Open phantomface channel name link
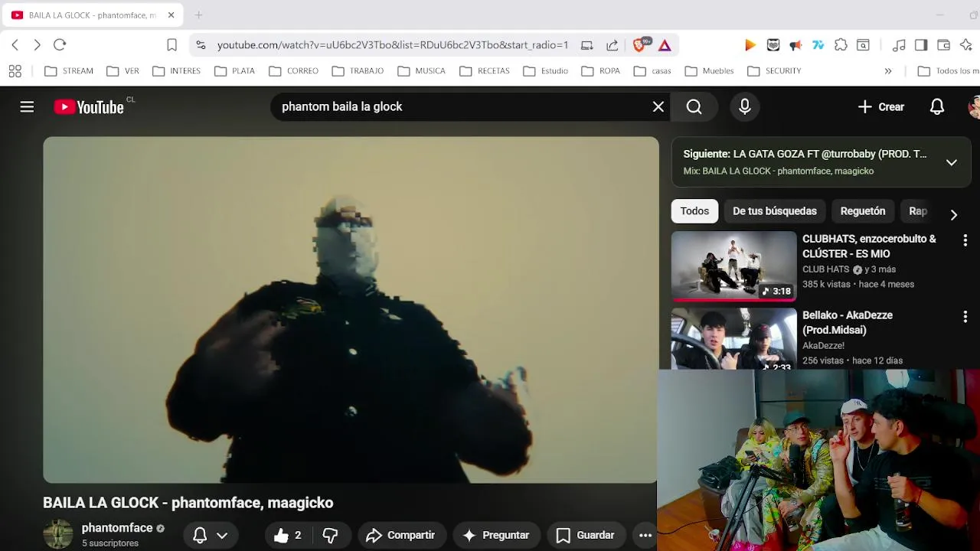The image size is (980, 551). pos(117,528)
